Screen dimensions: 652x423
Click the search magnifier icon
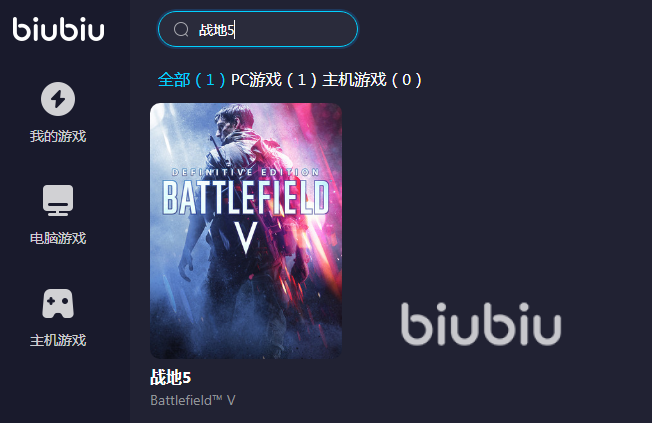pyautogui.click(x=181, y=30)
